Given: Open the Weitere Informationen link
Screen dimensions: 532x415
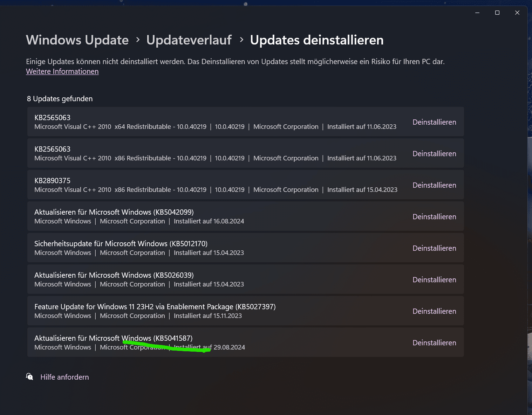Looking at the screenshot, I should tap(62, 71).
